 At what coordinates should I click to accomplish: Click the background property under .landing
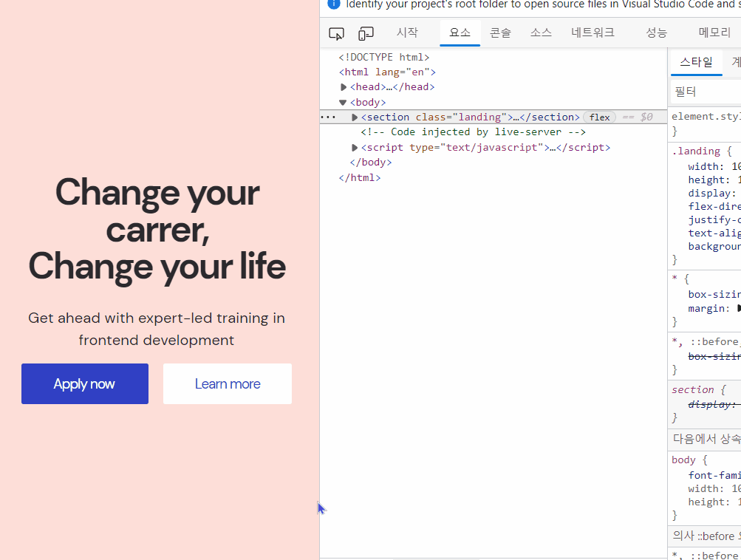[x=714, y=246]
